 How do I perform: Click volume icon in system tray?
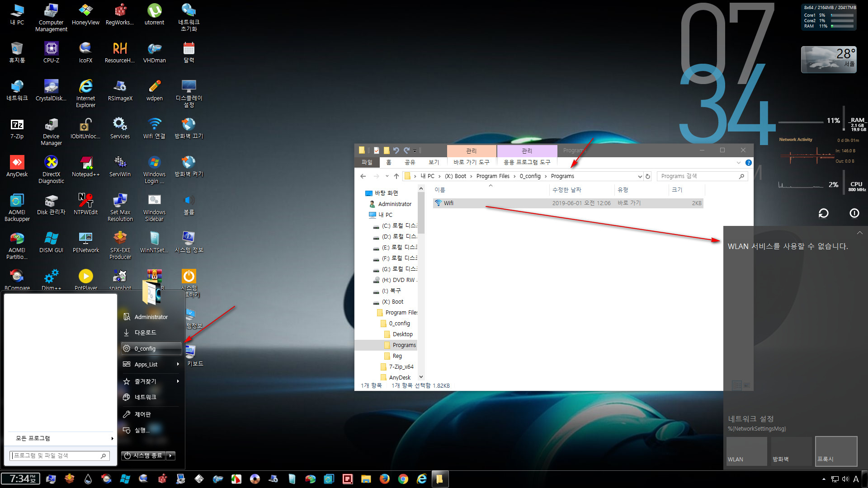[x=845, y=479]
